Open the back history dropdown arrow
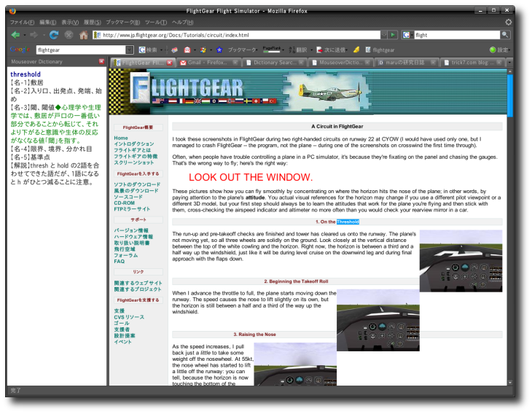532x414 pixels. pyautogui.click(x=25, y=35)
